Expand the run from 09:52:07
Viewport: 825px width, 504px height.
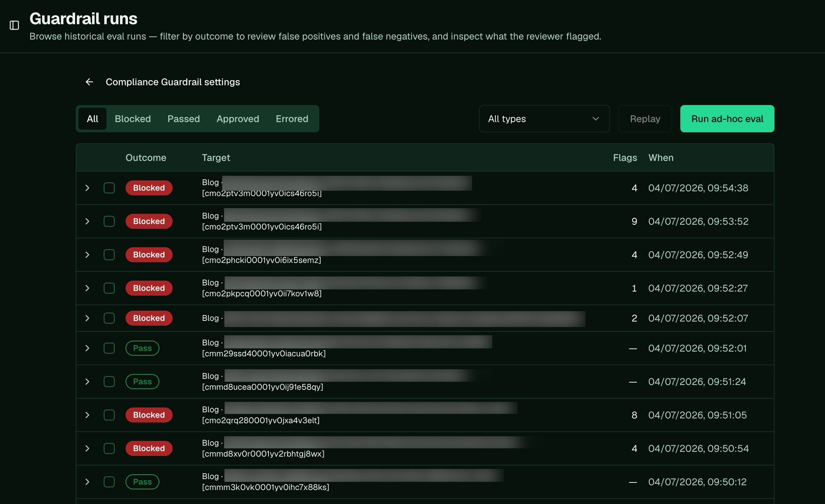point(87,318)
